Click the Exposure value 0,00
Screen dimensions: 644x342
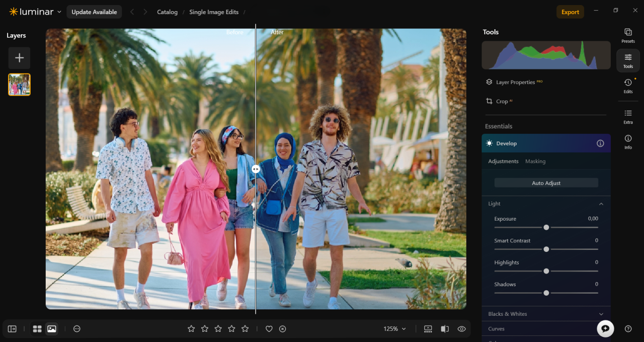click(x=593, y=219)
